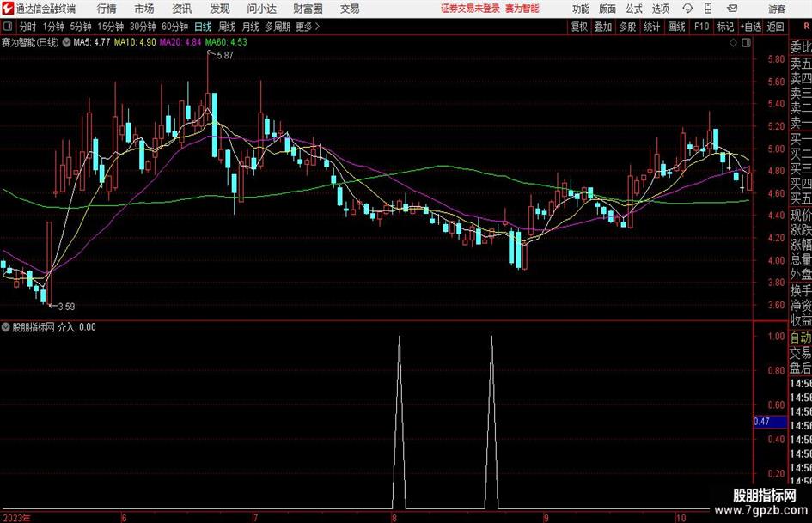Viewport: 812px width, 523px height.
Task: Switch to the 30分钟 period tab
Action: tap(143, 27)
